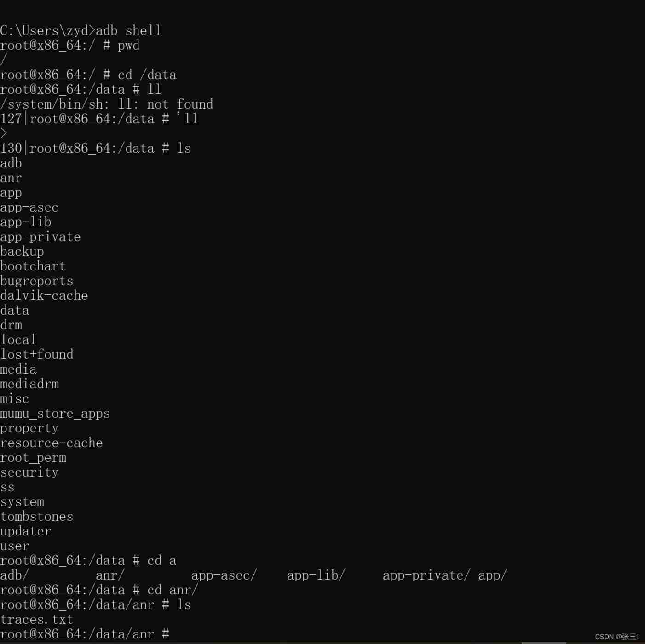The width and height of the screenshot is (645, 644).
Task: Click the horizontal scrollbar thumb at bottom
Action: pos(543,643)
